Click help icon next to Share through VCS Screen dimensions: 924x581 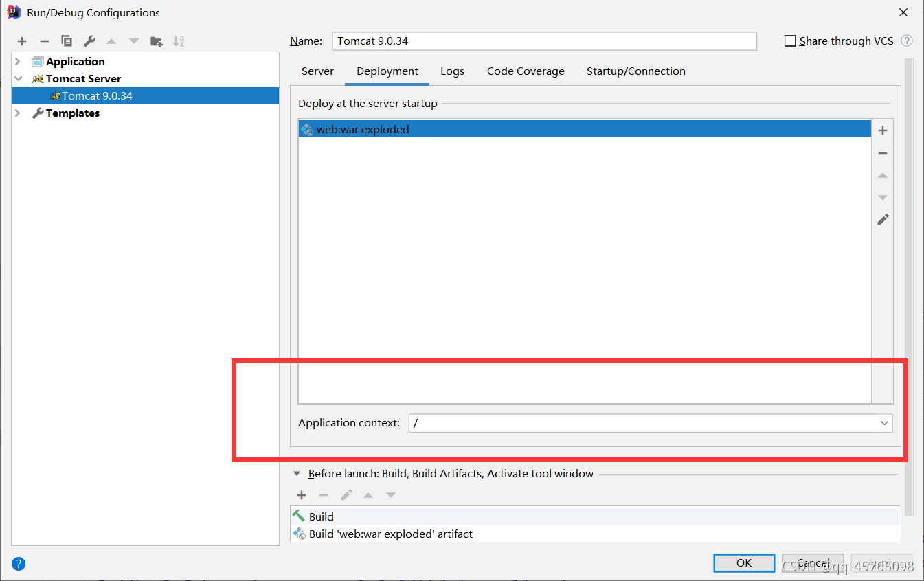click(907, 41)
